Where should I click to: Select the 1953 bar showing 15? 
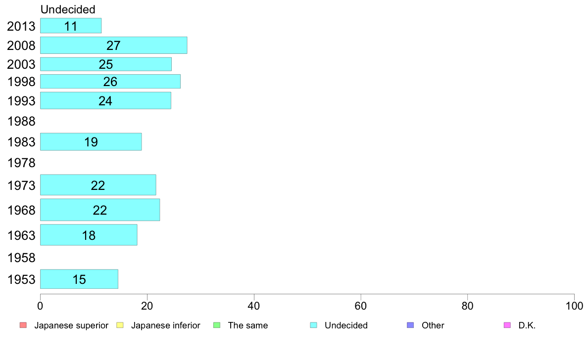click(79, 279)
